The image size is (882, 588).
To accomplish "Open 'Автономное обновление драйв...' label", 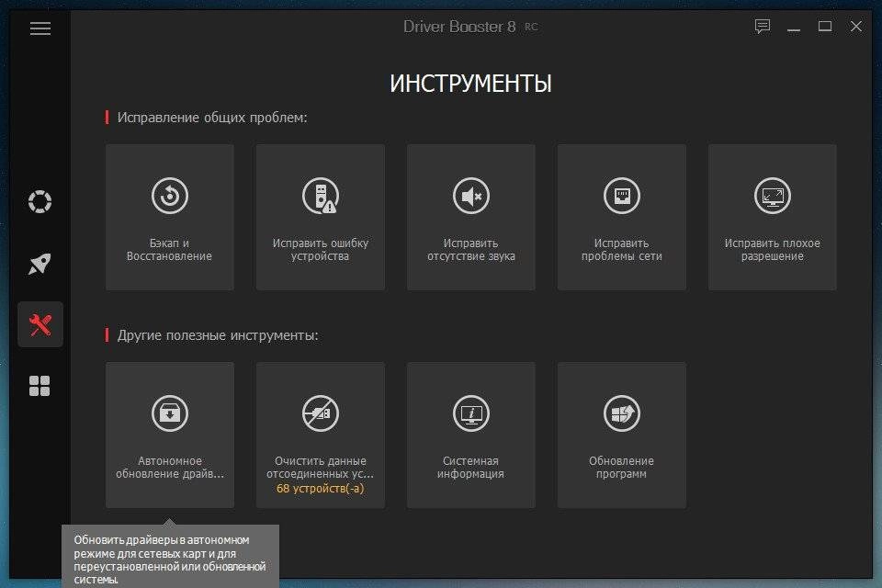I will click(x=169, y=467).
